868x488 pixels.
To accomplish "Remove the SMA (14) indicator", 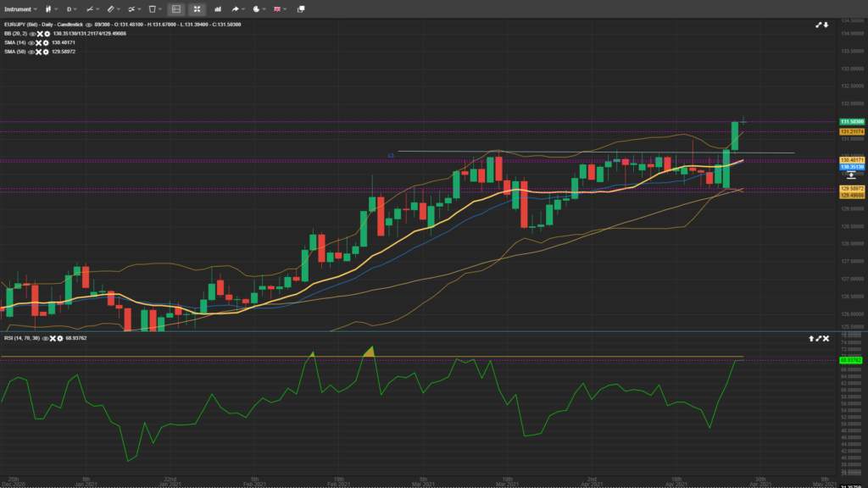I will pyautogui.click(x=39, y=43).
